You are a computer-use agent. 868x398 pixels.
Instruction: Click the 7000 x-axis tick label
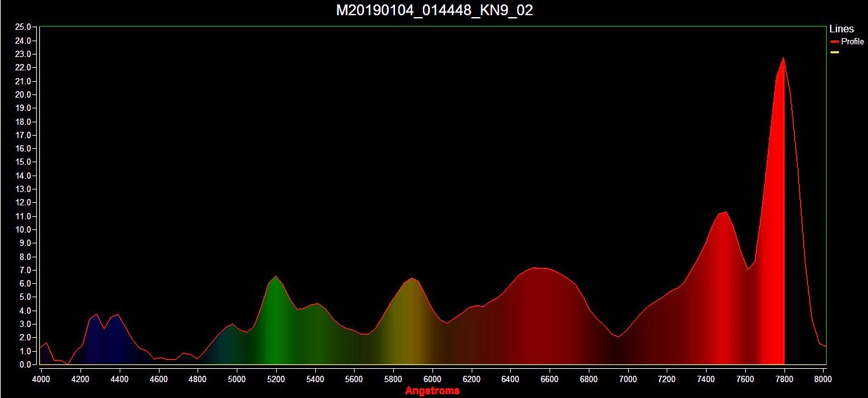(628, 378)
